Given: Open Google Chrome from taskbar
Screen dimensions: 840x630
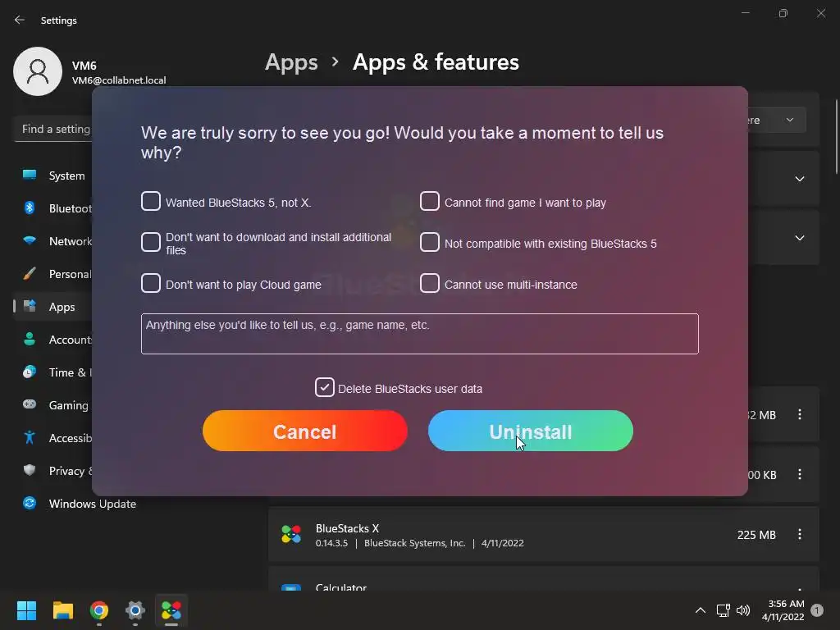Looking at the screenshot, I should pos(99,610).
